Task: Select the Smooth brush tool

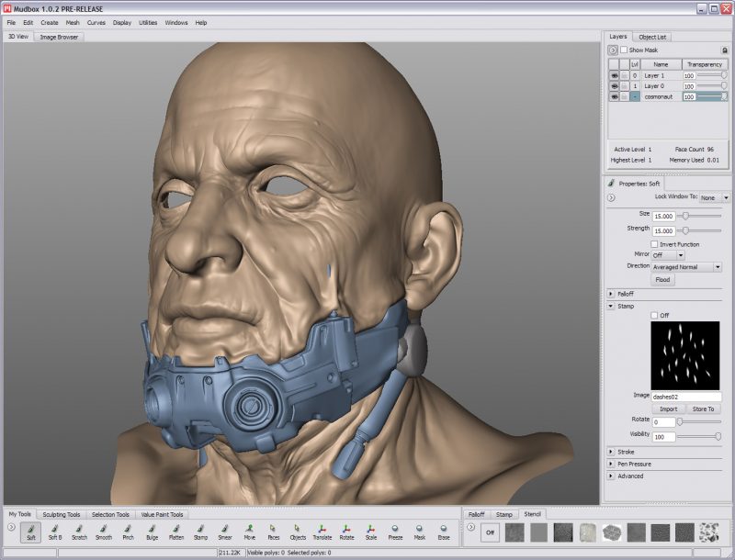Action: (103, 531)
